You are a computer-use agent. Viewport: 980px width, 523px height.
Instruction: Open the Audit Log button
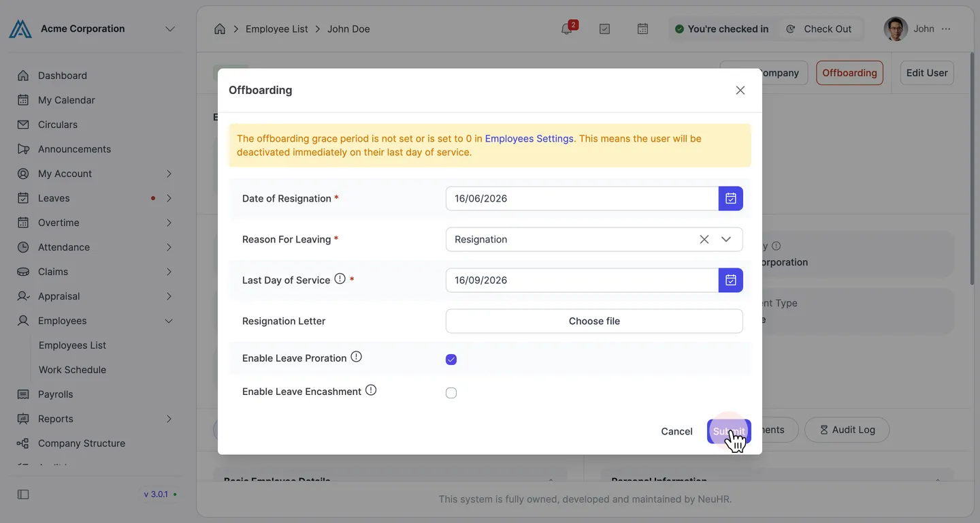point(847,430)
